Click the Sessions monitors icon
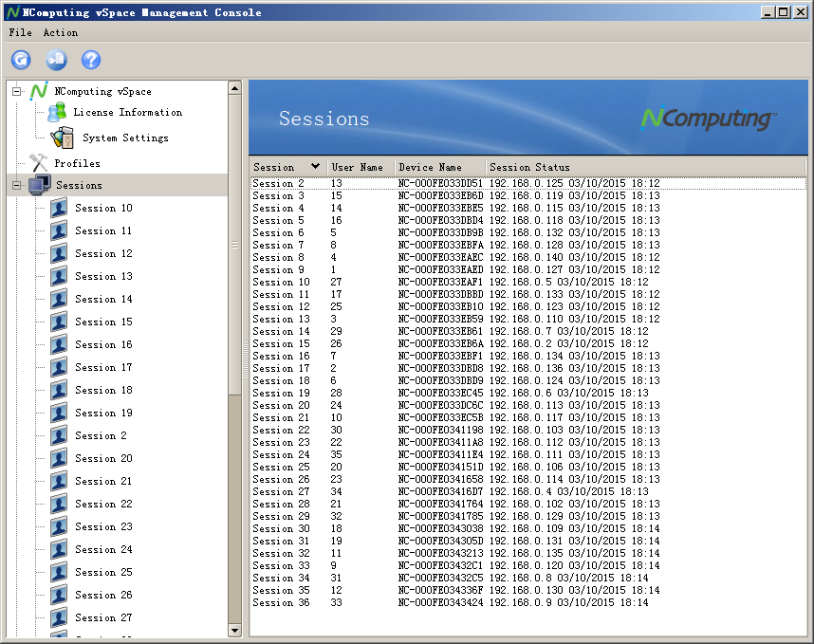Viewport: 814px width, 644px height. pyautogui.click(x=40, y=185)
